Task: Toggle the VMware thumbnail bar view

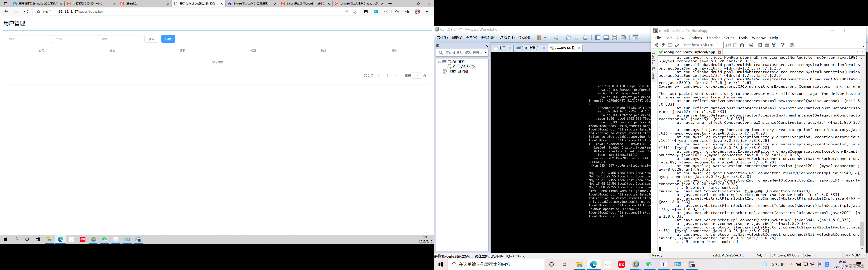Action: pyautogui.click(x=606, y=38)
